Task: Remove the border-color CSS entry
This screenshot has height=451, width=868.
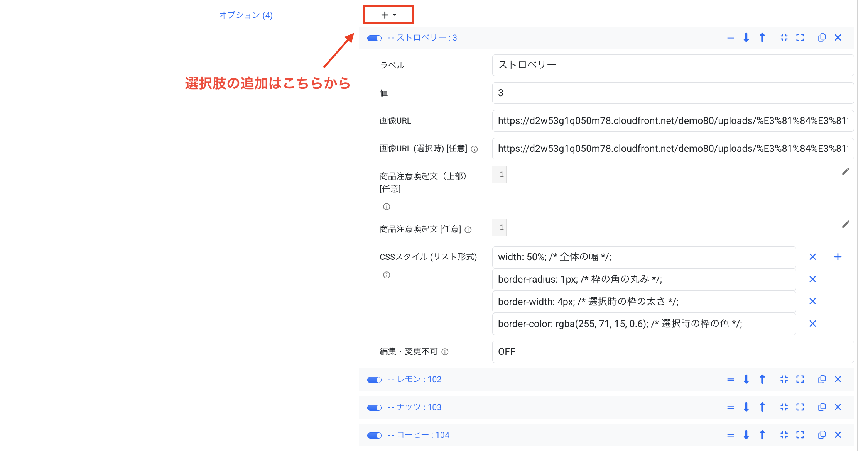Action: point(812,324)
